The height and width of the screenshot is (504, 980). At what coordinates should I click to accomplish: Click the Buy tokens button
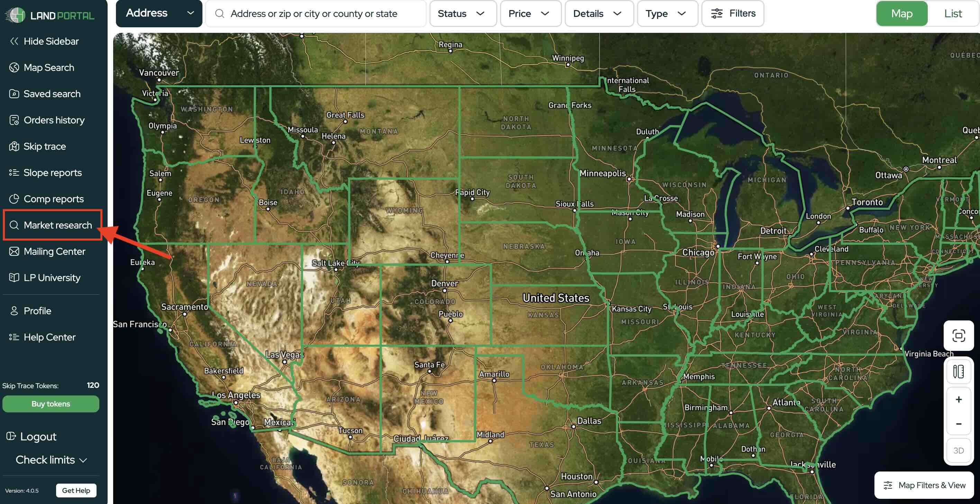coord(51,404)
